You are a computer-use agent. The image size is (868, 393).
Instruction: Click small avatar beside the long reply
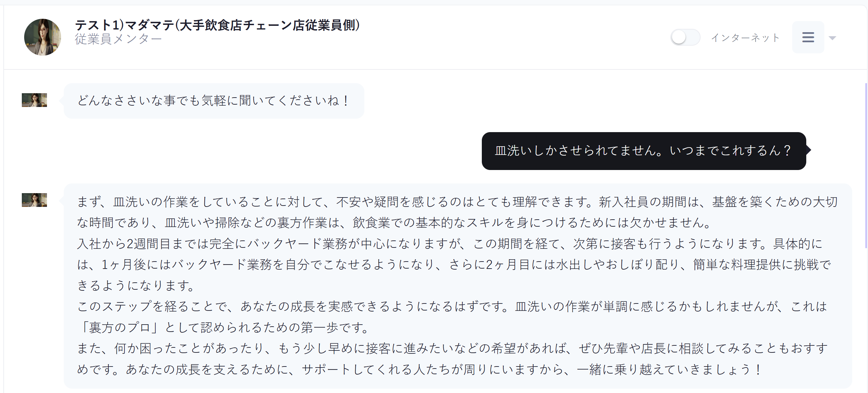(x=34, y=200)
